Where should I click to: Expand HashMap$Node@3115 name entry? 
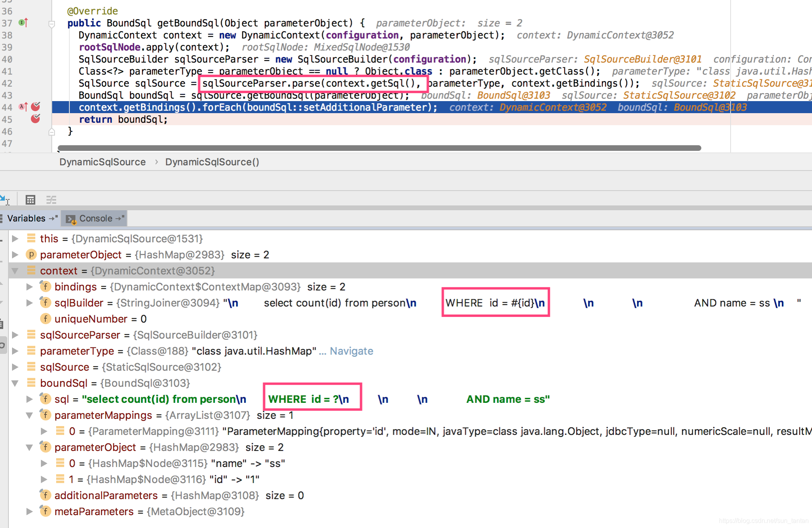[x=44, y=463]
